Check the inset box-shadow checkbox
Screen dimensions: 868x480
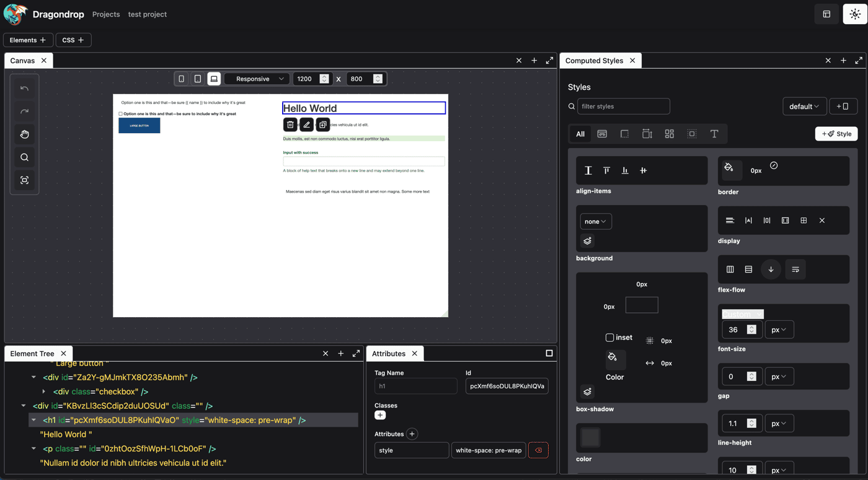[609, 338]
